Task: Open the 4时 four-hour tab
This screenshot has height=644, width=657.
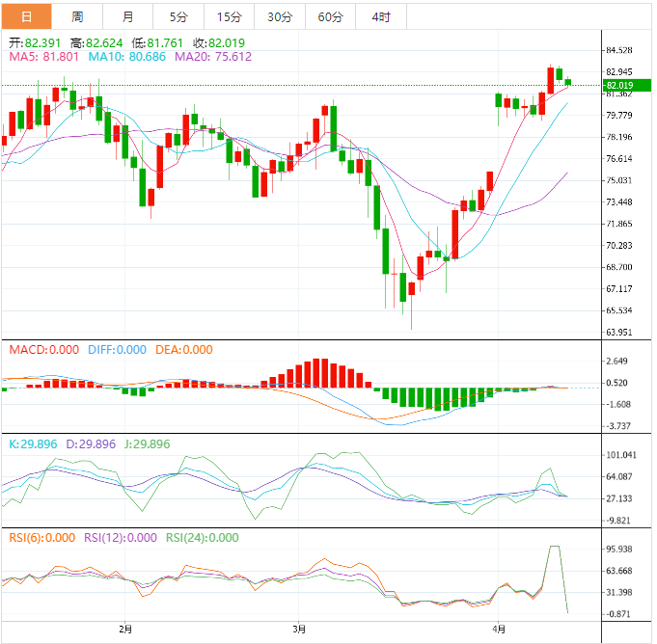Action: coord(380,16)
